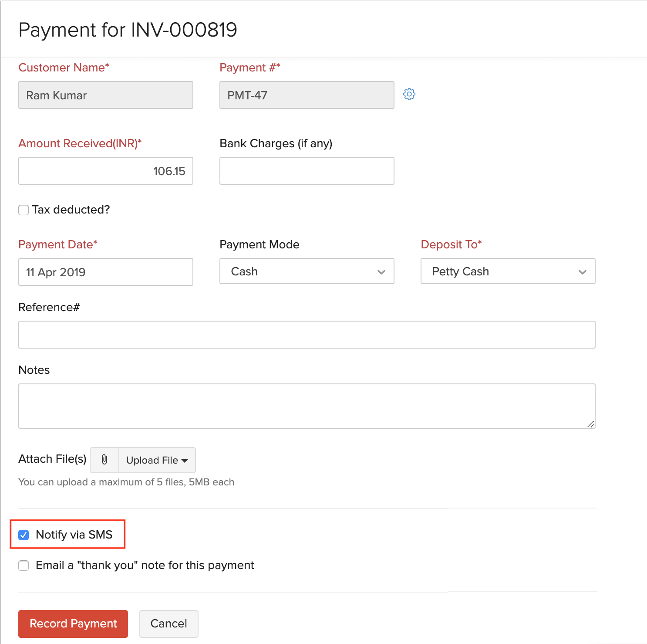Click the paperclip attach file icon
Screen dimensions: 647x644
point(104,460)
